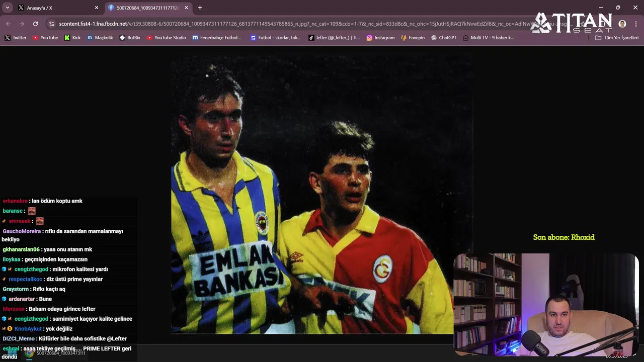Click the football players photo

tap(322, 195)
